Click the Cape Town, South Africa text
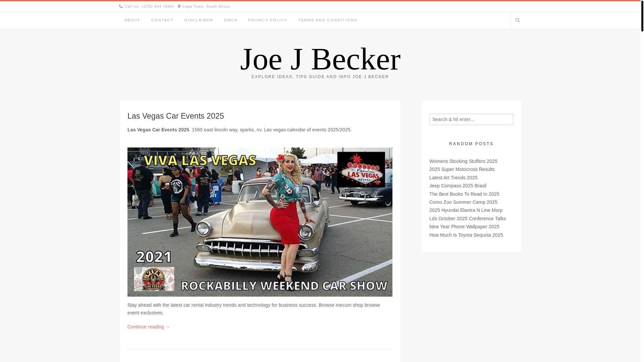The width and height of the screenshot is (644, 362). point(206,6)
